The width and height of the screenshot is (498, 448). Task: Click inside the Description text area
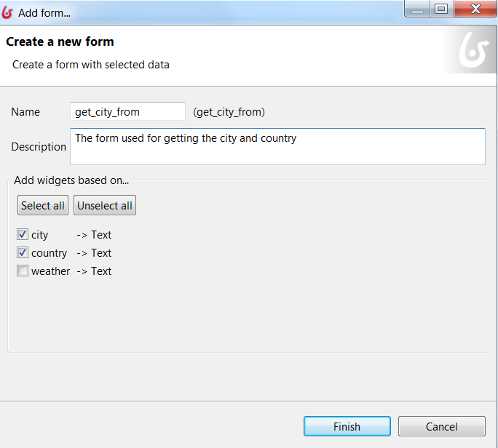click(277, 147)
